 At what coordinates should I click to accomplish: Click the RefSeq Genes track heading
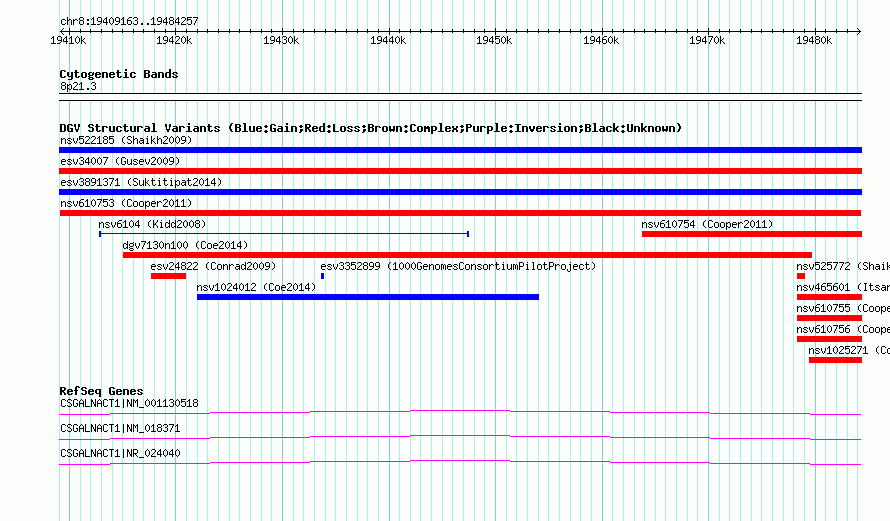pyautogui.click(x=102, y=391)
